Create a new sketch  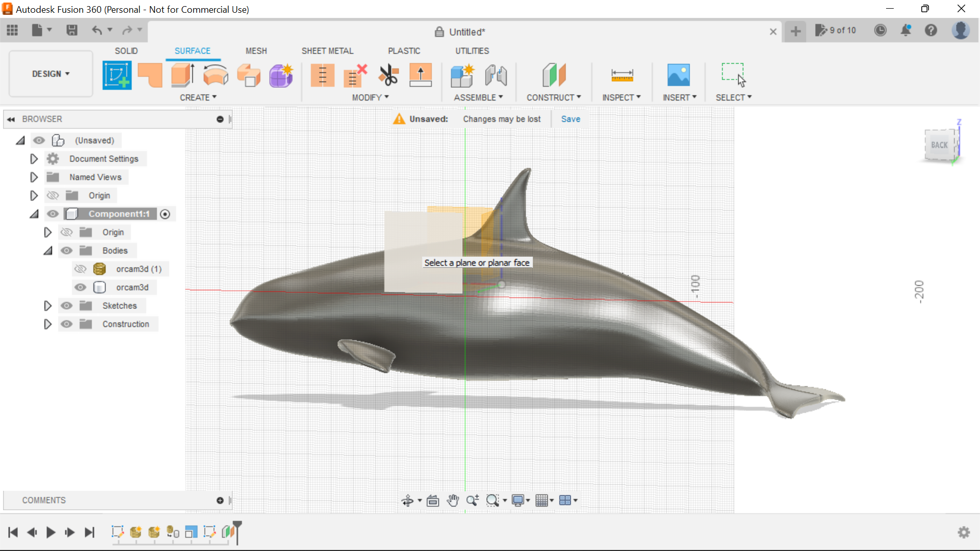point(117,75)
